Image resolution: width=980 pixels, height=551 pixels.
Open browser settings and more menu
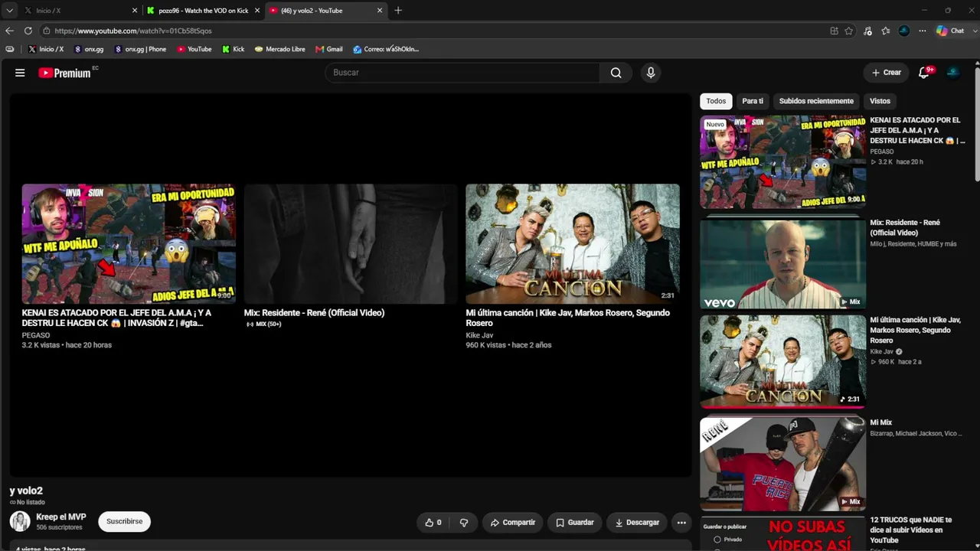923,31
